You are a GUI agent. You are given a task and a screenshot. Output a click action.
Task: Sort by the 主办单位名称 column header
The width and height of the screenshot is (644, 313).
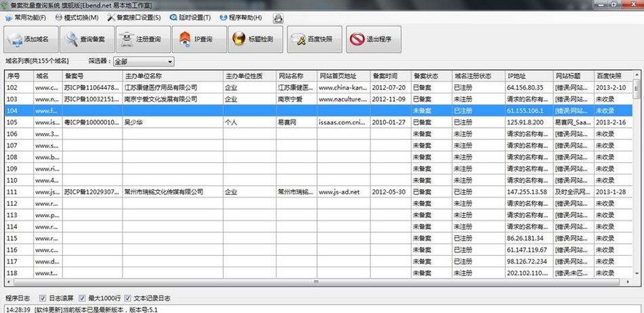(173, 76)
